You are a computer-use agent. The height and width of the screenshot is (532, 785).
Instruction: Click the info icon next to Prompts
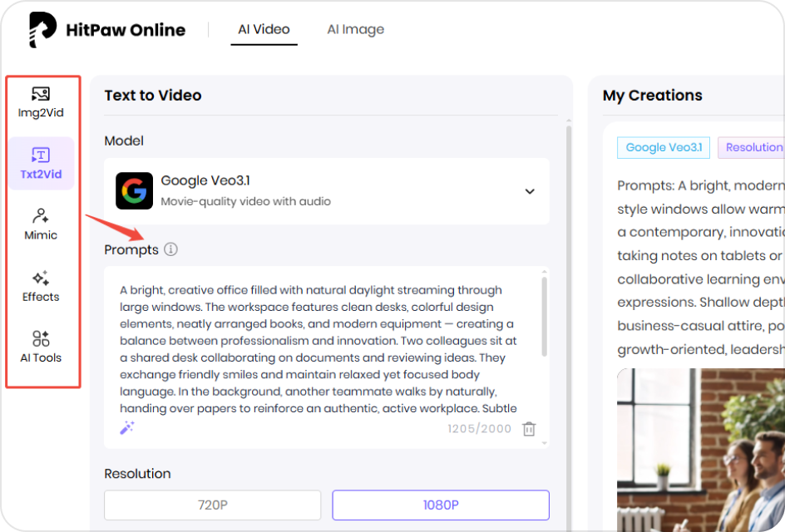tap(170, 249)
